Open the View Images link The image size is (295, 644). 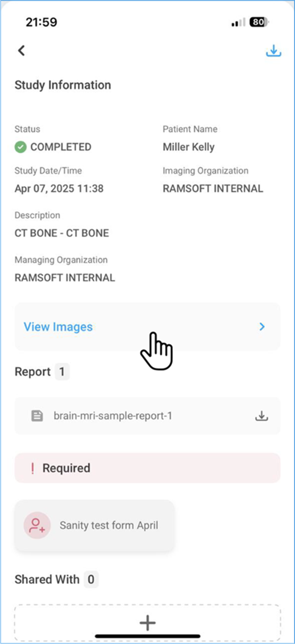[58, 327]
